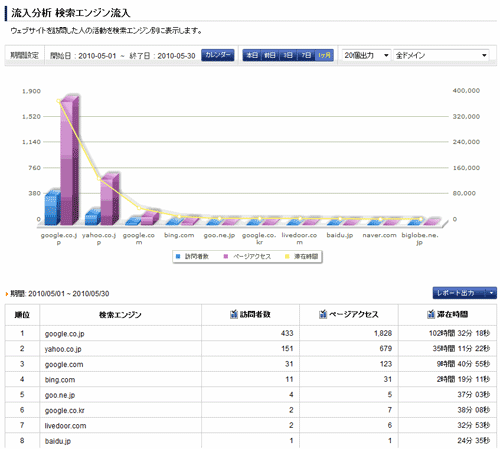Click the naver.com chart axis label
500x449 pixels.
(380, 235)
